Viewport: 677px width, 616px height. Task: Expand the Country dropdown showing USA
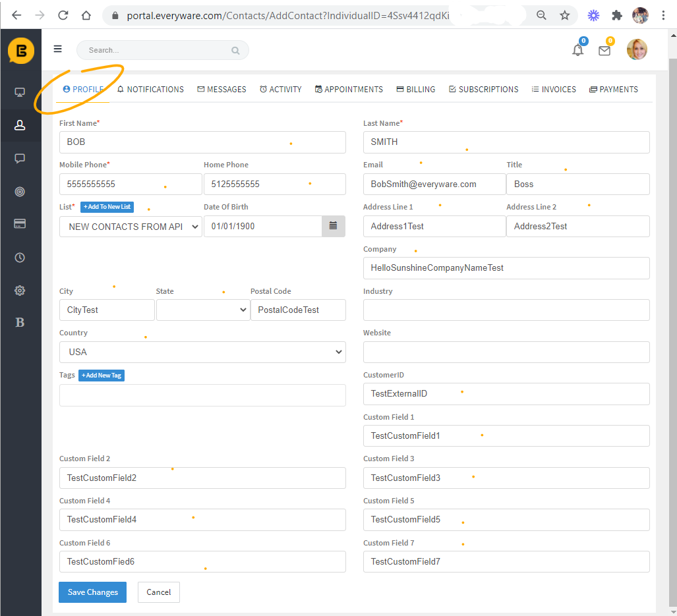click(x=202, y=352)
